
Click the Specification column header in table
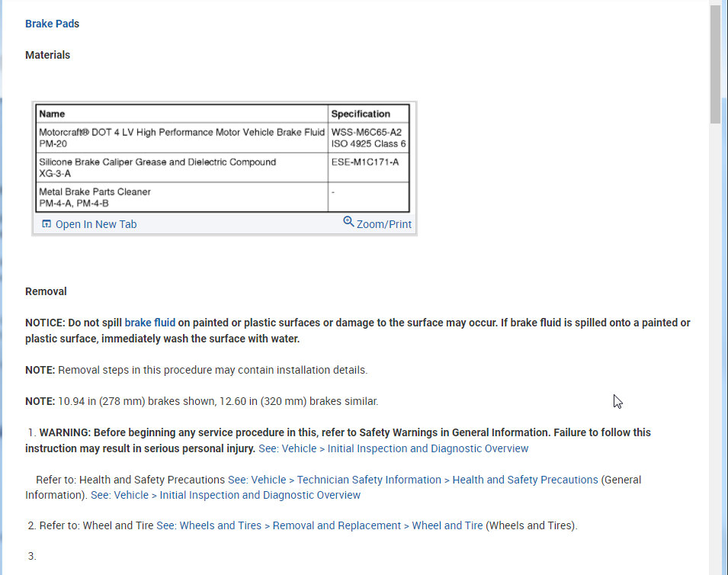[361, 114]
